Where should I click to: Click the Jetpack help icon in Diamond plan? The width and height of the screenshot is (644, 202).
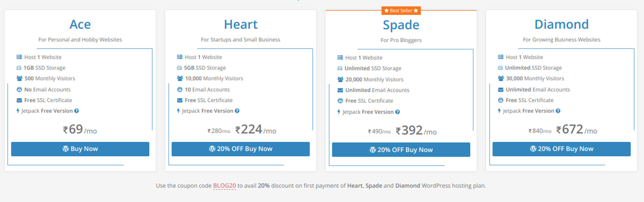558,111
